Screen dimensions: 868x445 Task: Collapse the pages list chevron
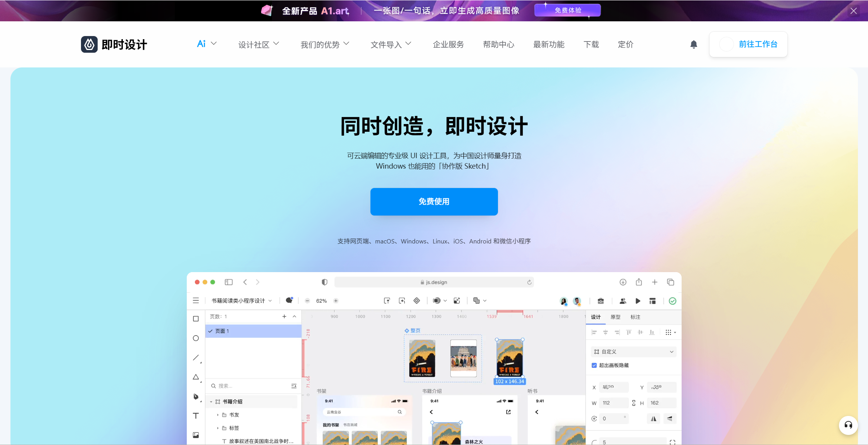click(294, 317)
